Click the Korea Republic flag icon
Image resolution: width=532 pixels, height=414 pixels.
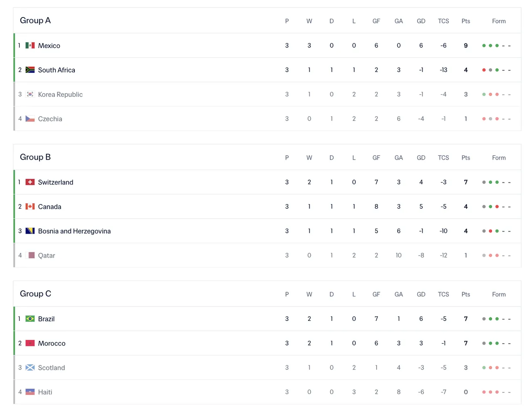click(x=30, y=94)
